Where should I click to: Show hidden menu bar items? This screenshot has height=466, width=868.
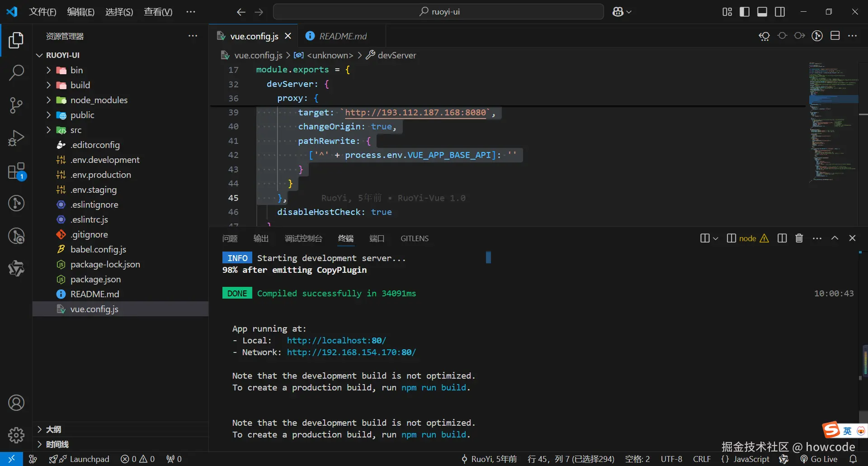click(191, 12)
